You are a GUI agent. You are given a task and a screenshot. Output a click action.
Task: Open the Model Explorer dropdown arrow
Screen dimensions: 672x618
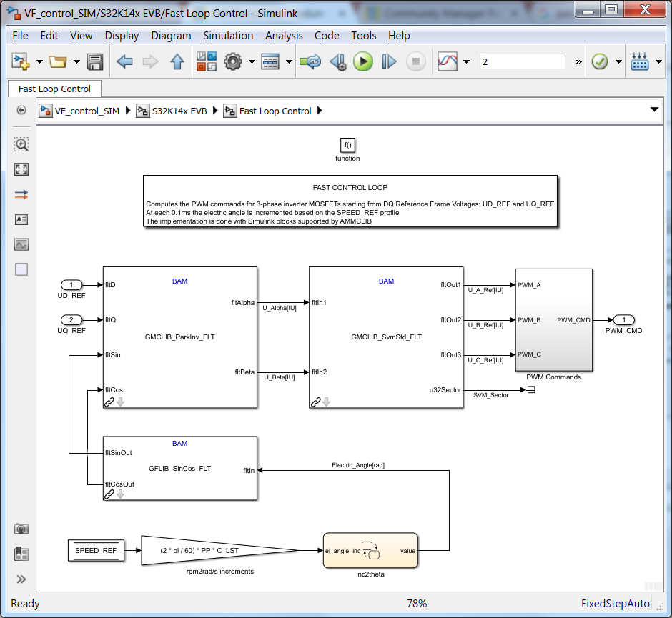point(289,61)
